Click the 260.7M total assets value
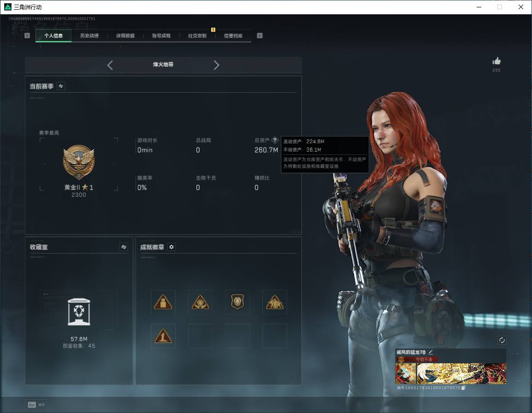 (x=266, y=150)
